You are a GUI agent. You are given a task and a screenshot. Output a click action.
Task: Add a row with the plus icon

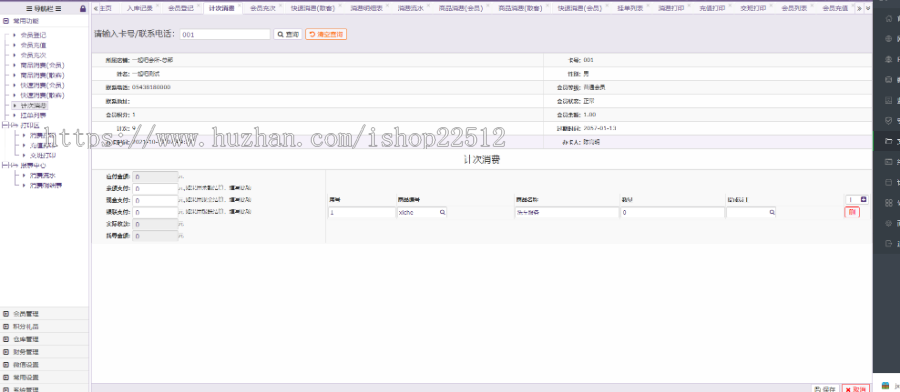[x=864, y=200]
